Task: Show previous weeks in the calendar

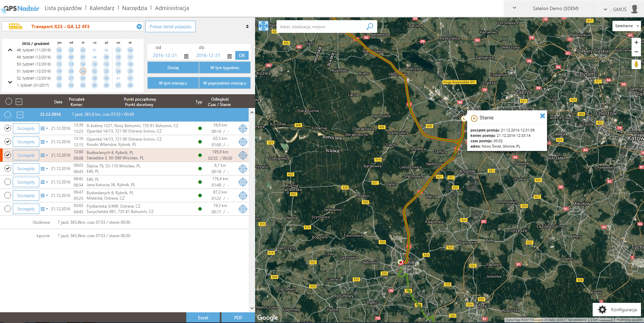Action: [10, 50]
